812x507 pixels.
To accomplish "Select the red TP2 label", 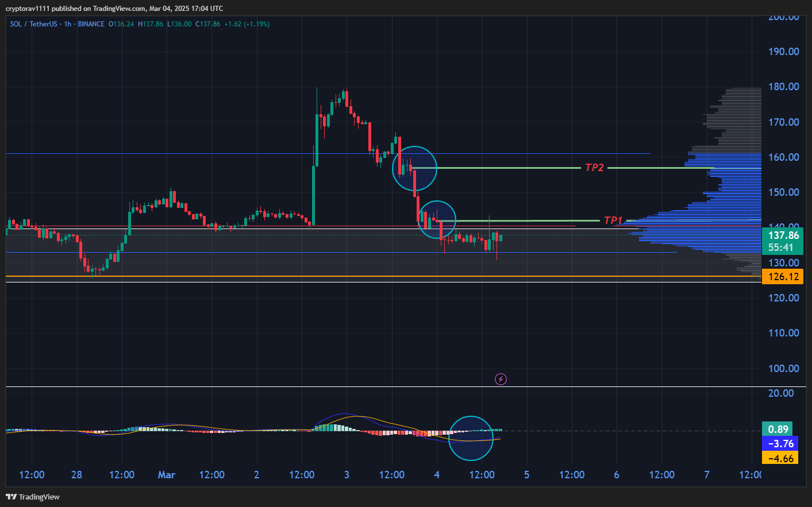I will [594, 168].
